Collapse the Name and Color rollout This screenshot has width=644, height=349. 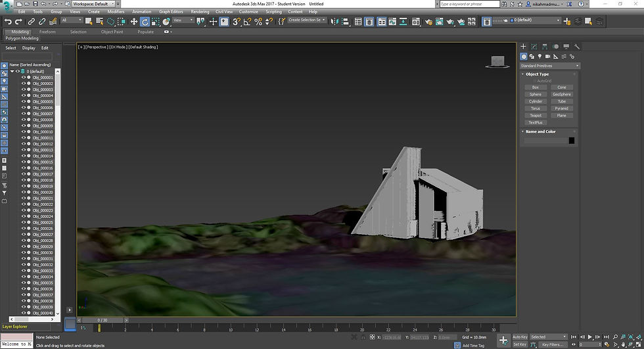click(x=540, y=131)
